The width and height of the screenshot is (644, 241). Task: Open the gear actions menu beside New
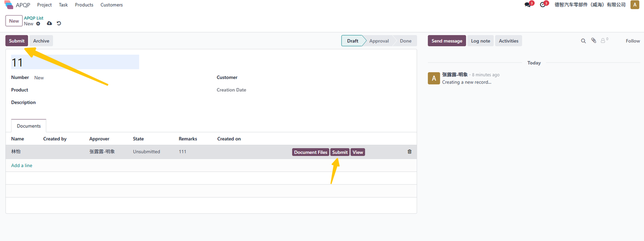38,24
